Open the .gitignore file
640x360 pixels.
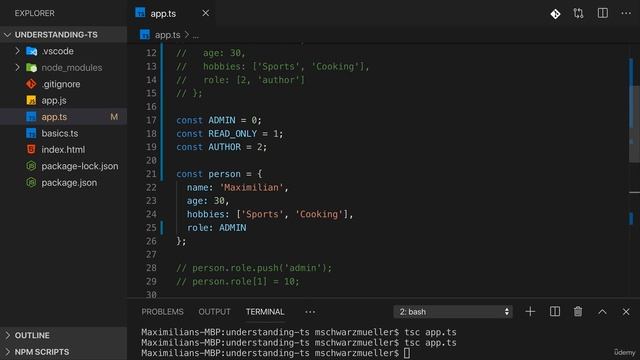(x=63, y=84)
